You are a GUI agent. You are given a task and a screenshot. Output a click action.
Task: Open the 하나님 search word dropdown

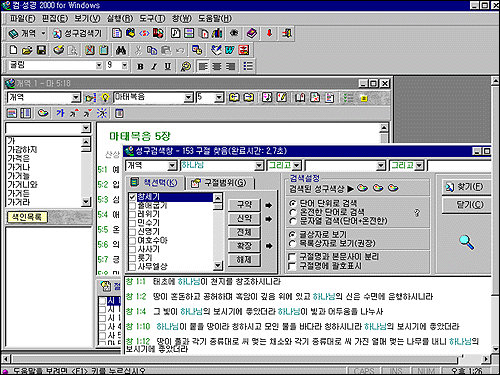[259, 166]
